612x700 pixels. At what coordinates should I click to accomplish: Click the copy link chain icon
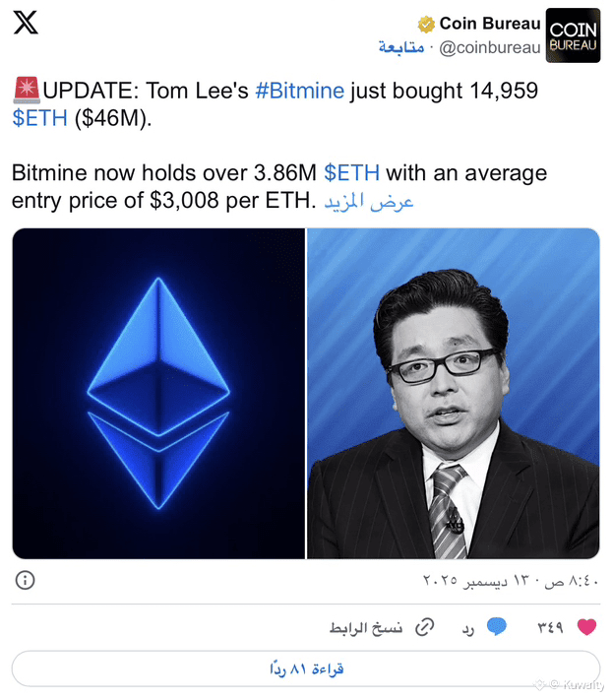tap(425, 627)
